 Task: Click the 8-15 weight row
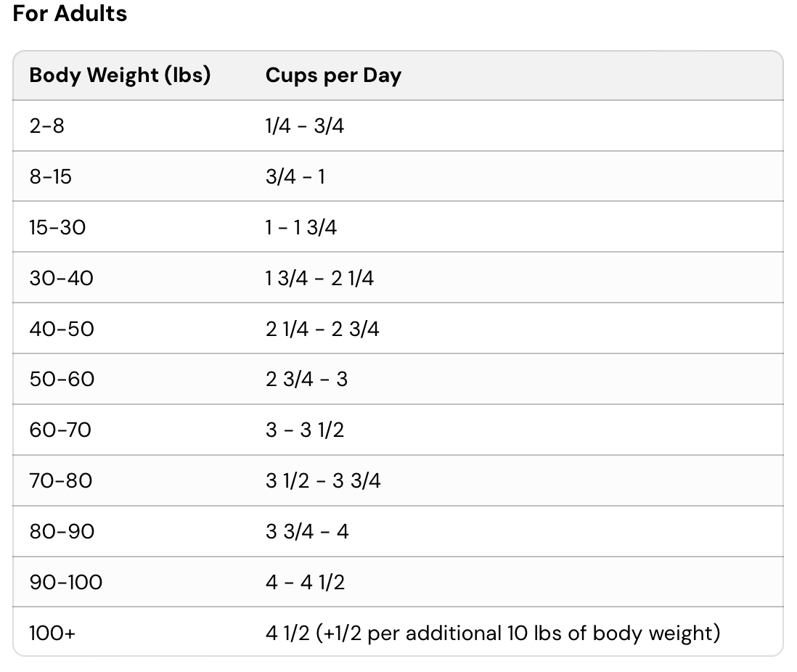(x=51, y=176)
